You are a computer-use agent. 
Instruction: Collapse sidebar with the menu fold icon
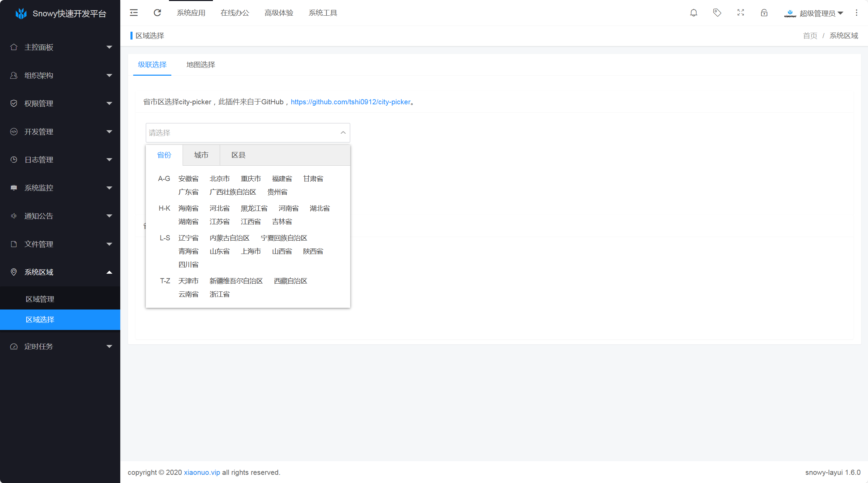pos(134,13)
